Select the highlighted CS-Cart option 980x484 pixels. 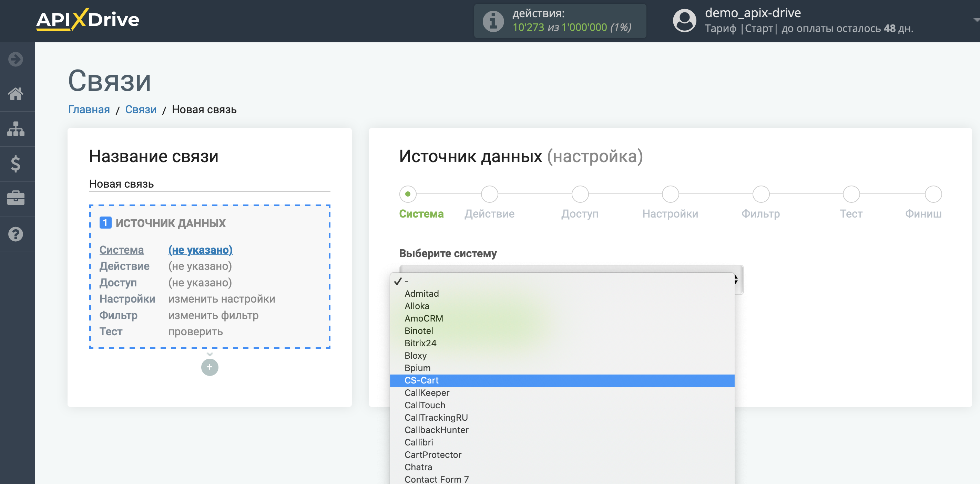click(562, 381)
